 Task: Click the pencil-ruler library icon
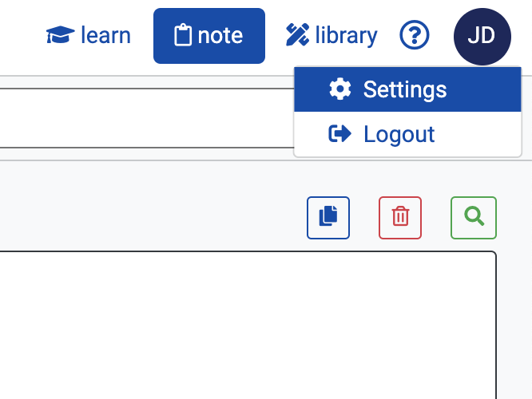(x=298, y=34)
